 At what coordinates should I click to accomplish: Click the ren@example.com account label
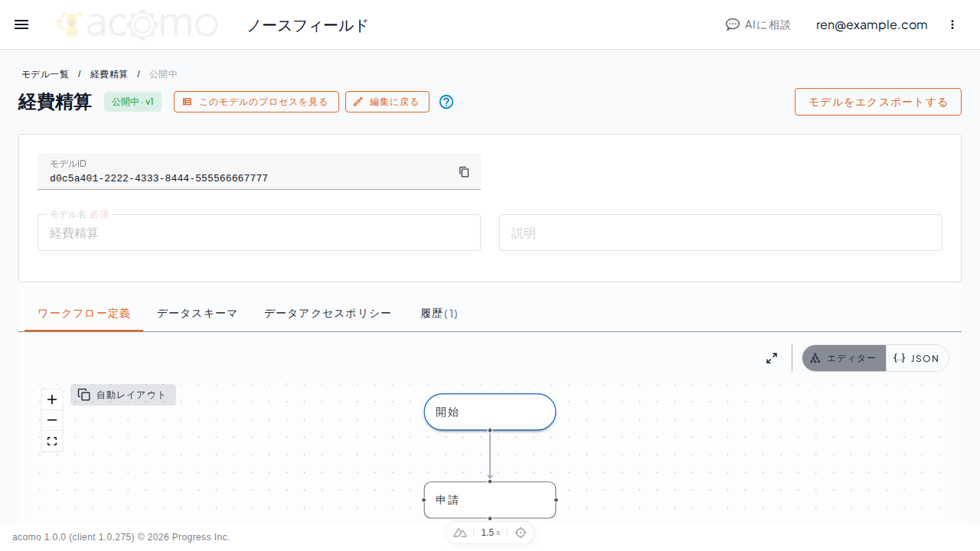(x=872, y=24)
